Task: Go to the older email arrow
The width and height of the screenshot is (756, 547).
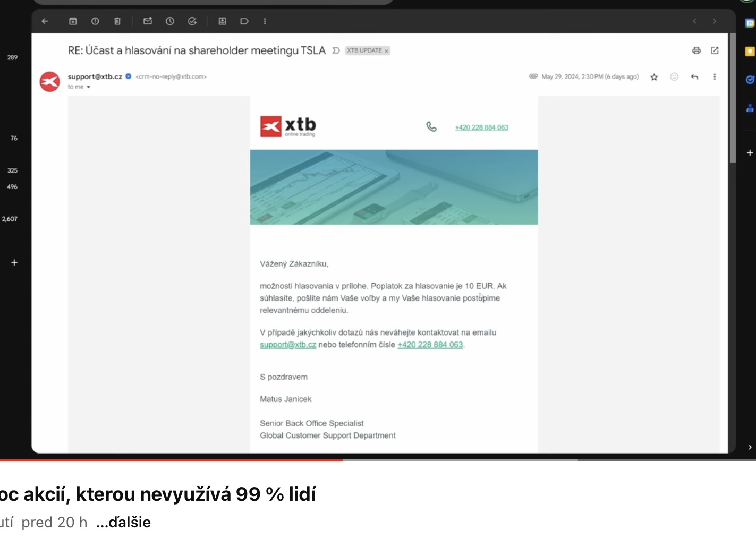Action: (x=715, y=21)
